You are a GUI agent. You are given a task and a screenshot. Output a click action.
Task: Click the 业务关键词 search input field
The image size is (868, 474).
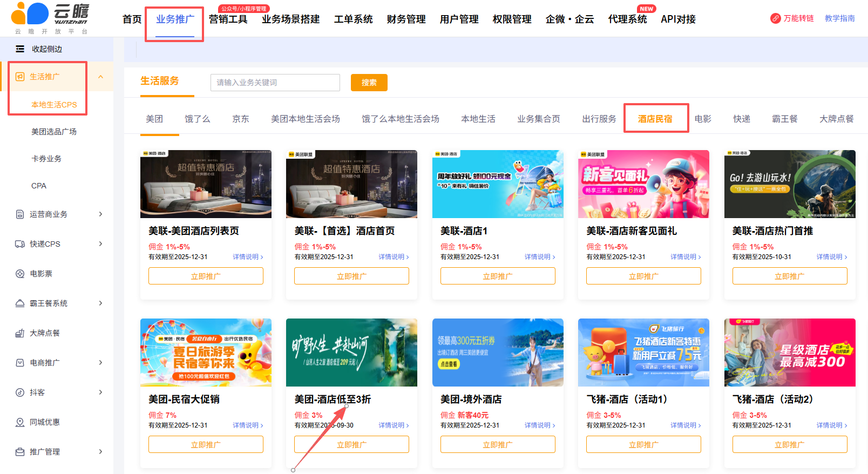275,83
